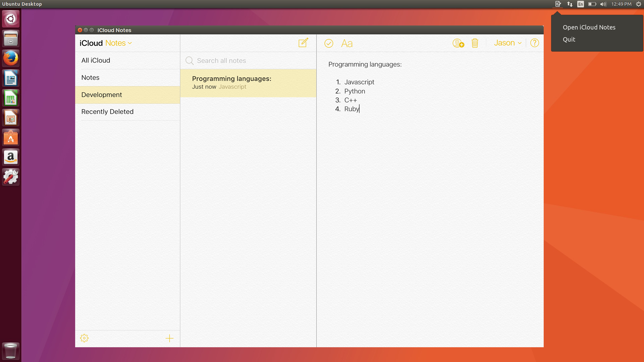Open System Settings from the dock
Screen dimensions: 644x362
(x=11, y=177)
